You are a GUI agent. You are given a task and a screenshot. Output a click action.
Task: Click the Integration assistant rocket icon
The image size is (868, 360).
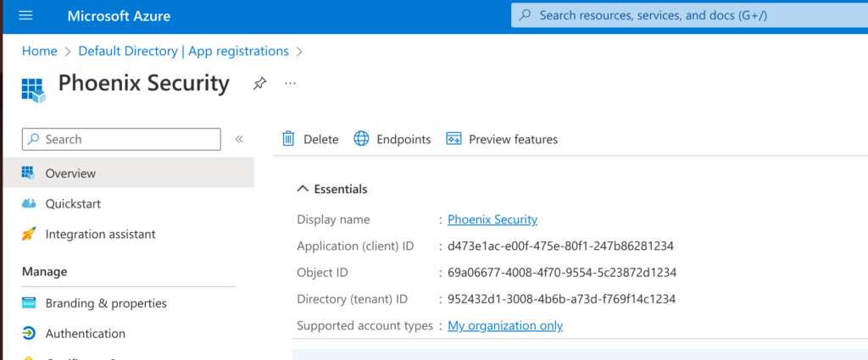pyautogui.click(x=29, y=234)
